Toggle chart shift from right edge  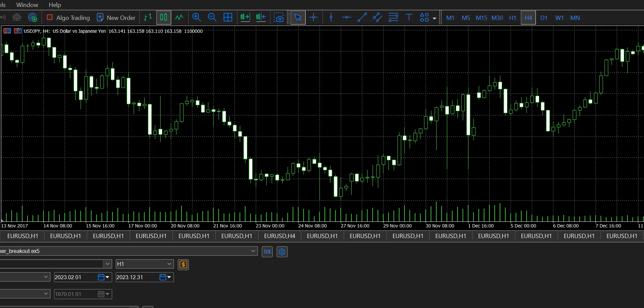(261, 18)
